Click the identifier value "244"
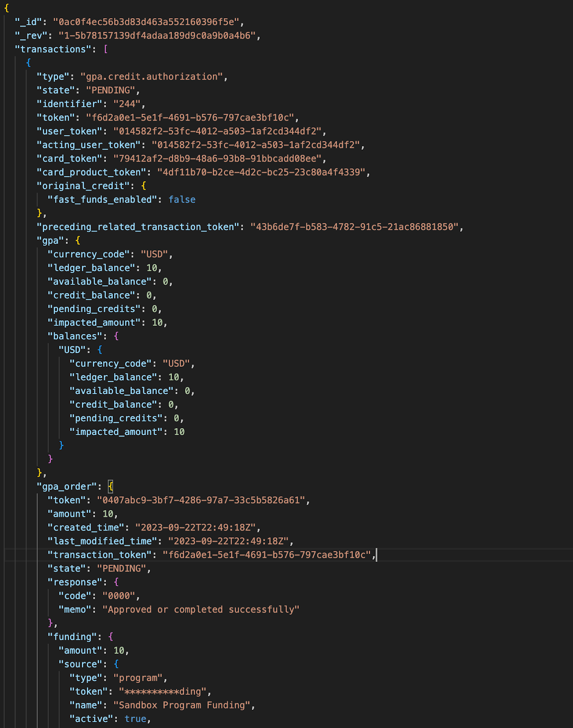Image resolution: width=573 pixels, height=728 pixels. pyautogui.click(x=127, y=104)
